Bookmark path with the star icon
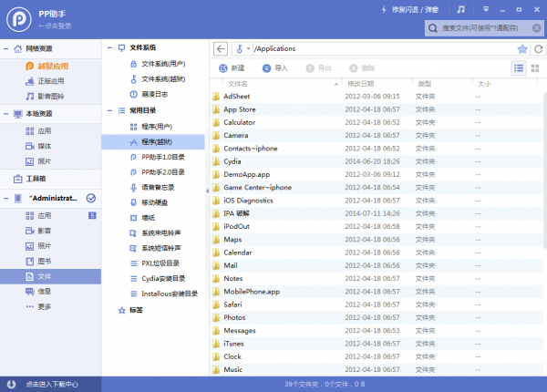Image resolution: width=547 pixels, height=392 pixels. point(522,49)
